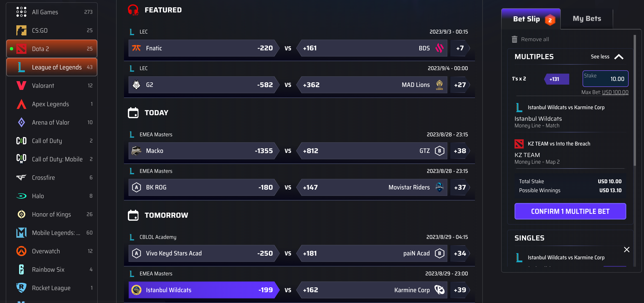Open the Bet Slip tab
644x303 pixels.
point(531,19)
